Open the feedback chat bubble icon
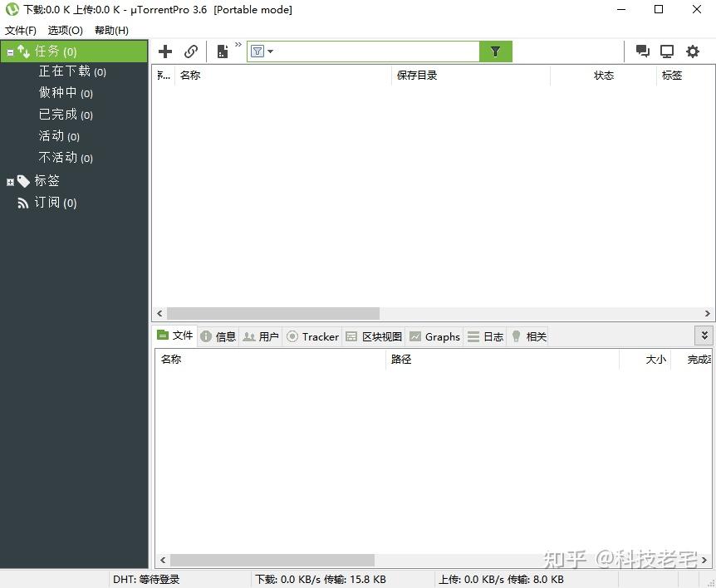 click(x=642, y=51)
